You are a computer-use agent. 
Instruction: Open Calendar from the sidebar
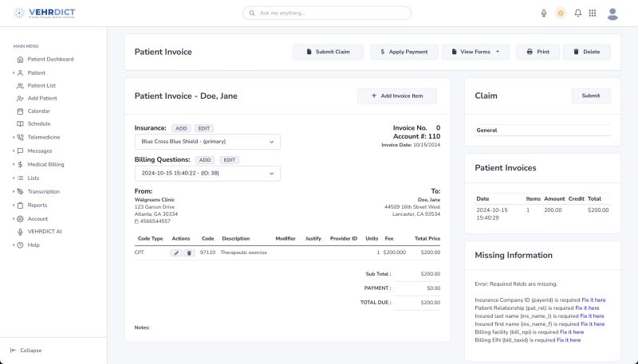coord(38,111)
